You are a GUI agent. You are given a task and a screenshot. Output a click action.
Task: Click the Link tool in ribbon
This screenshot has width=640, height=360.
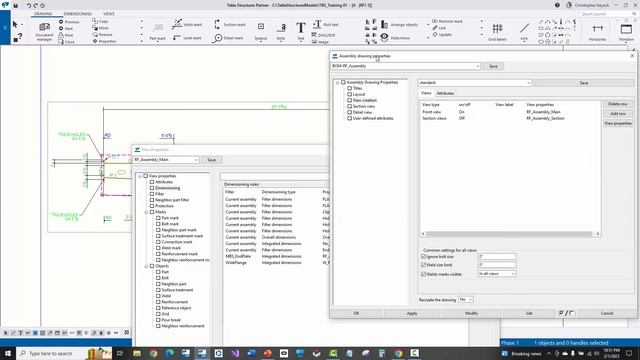(x=439, y=28)
